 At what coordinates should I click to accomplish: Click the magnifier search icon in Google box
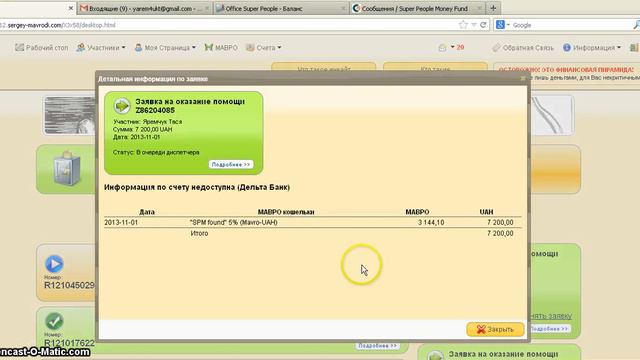pos(636,25)
